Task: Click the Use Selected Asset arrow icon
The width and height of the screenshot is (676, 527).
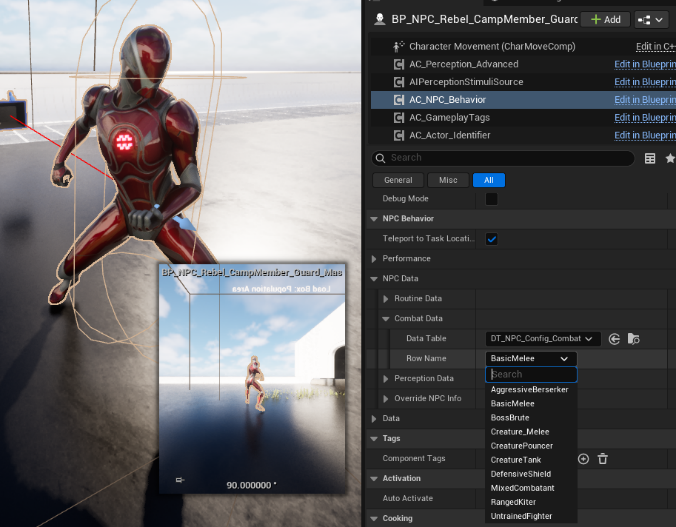Action: coord(614,339)
